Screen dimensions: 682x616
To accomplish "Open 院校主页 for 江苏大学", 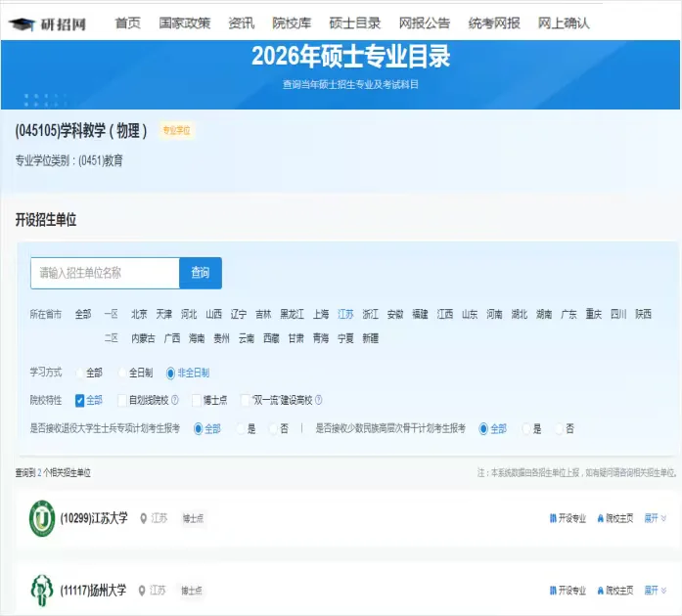I will coord(615,518).
